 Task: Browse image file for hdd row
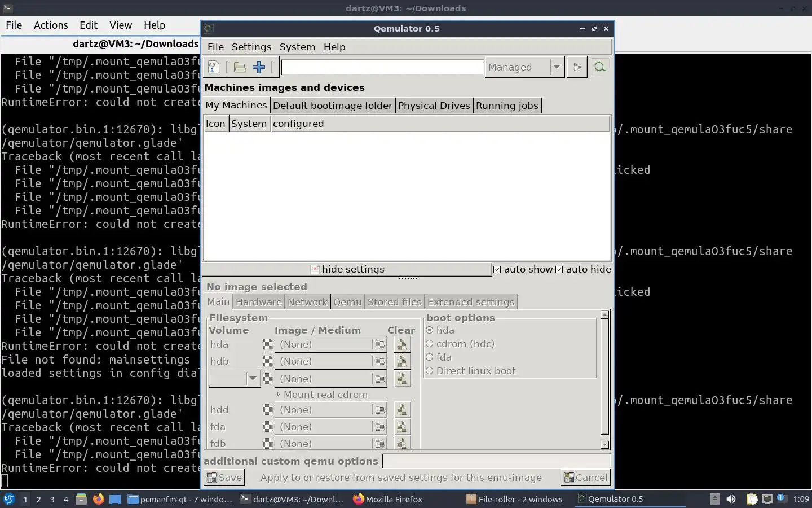point(379,410)
